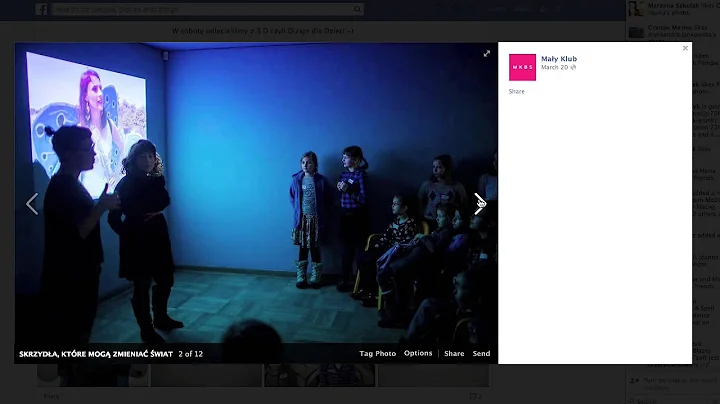Click the '2 of 12' photo counter
720x404 pixels.
(x=191, y=354)
